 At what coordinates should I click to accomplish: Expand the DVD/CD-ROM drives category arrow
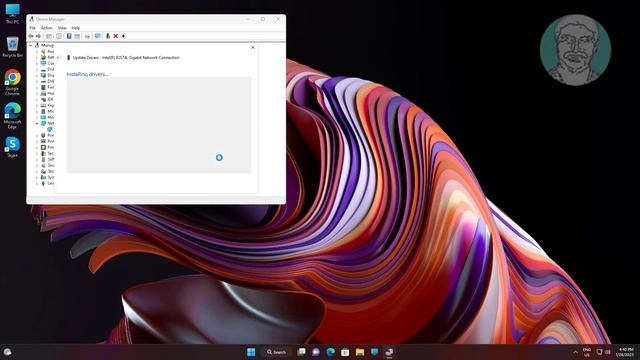click(x=37, y=81)
